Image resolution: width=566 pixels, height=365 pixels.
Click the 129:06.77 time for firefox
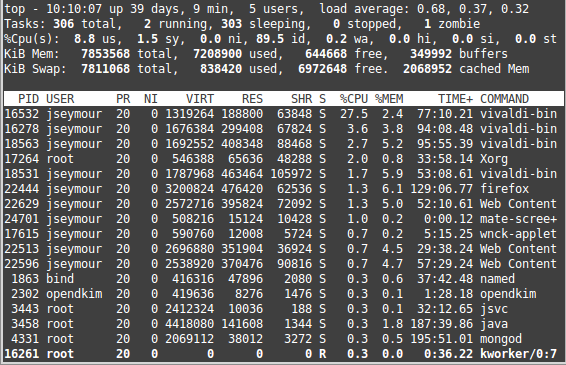pyautogui.click(x=441, y=189)
